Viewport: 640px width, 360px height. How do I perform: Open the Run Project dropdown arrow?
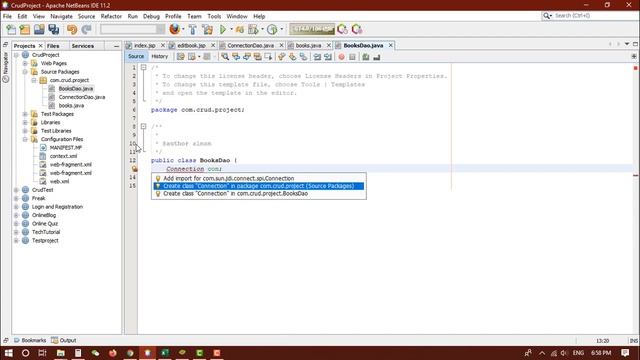coord(231,29)
